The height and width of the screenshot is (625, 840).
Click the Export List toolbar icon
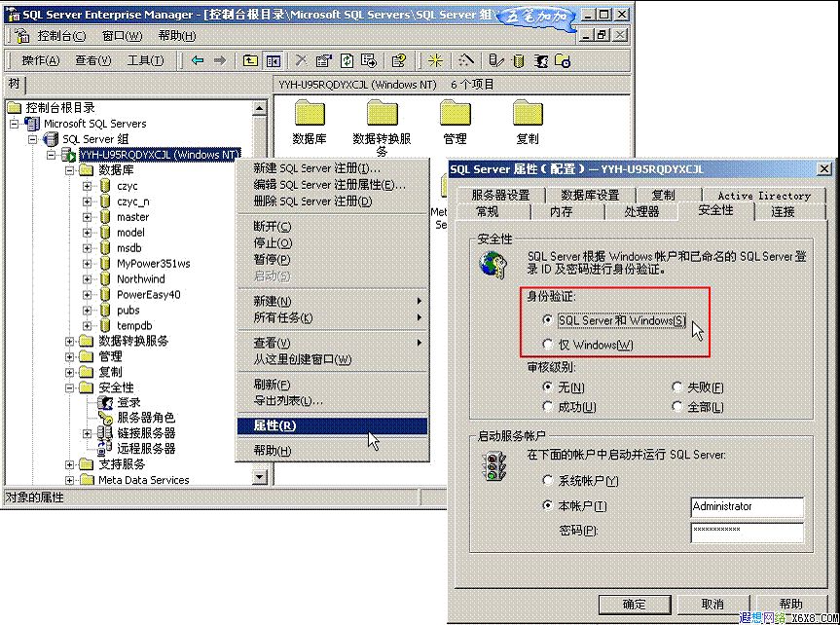369,60
